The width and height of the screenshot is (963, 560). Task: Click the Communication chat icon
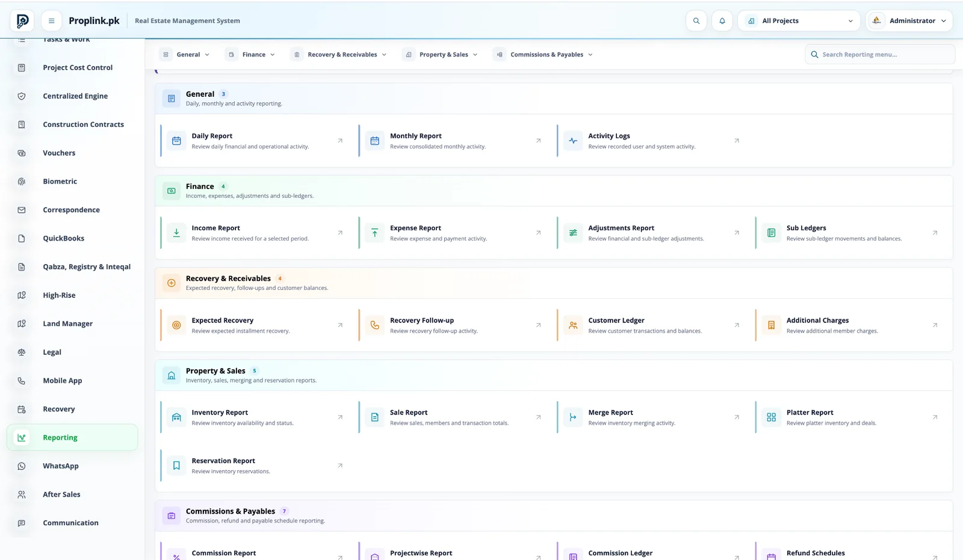(22, 523)
